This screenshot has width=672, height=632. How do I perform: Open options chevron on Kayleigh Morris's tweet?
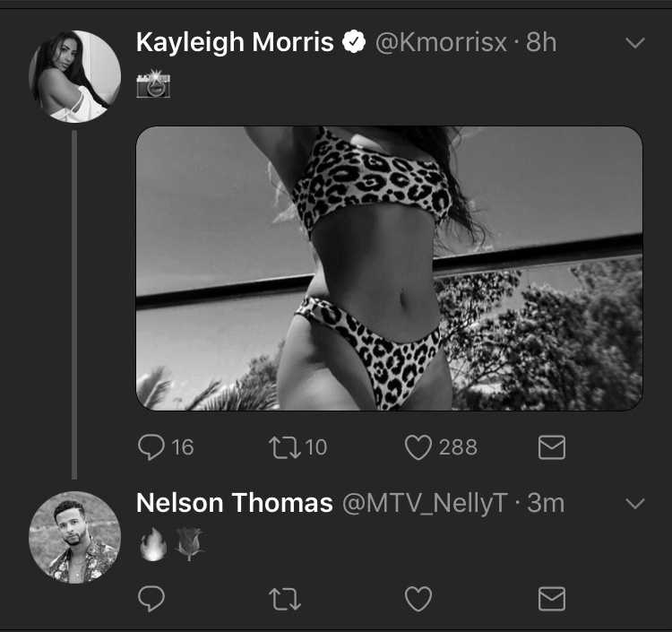pos(634,43)
